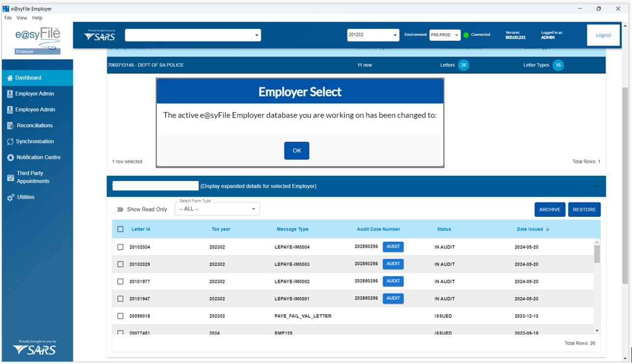The height and width of the screenshot is (364, 632).
Task: Collapse the expanded employer details chevron
Action: tap(597, 186)
